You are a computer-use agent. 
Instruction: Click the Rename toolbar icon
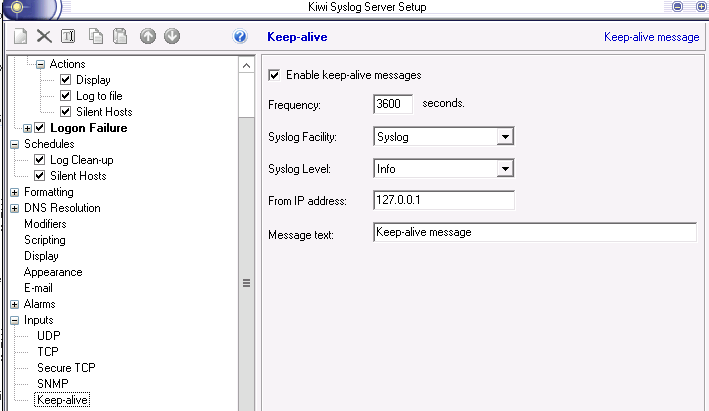68,36
